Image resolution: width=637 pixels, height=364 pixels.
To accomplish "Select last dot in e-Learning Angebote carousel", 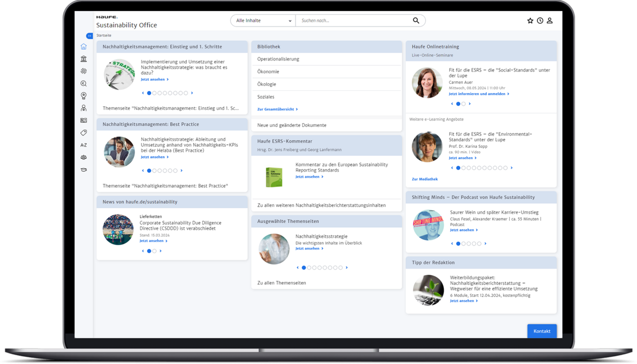I will pos(506,168).
